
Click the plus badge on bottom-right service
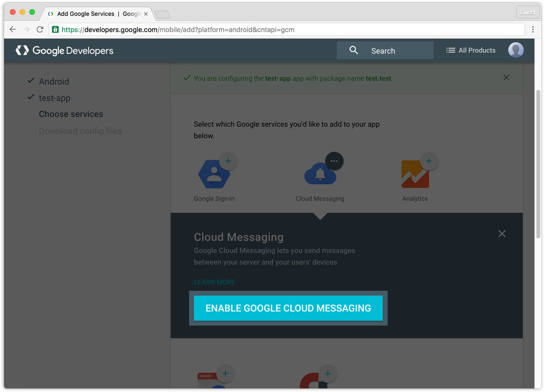(x=327, y=374)
